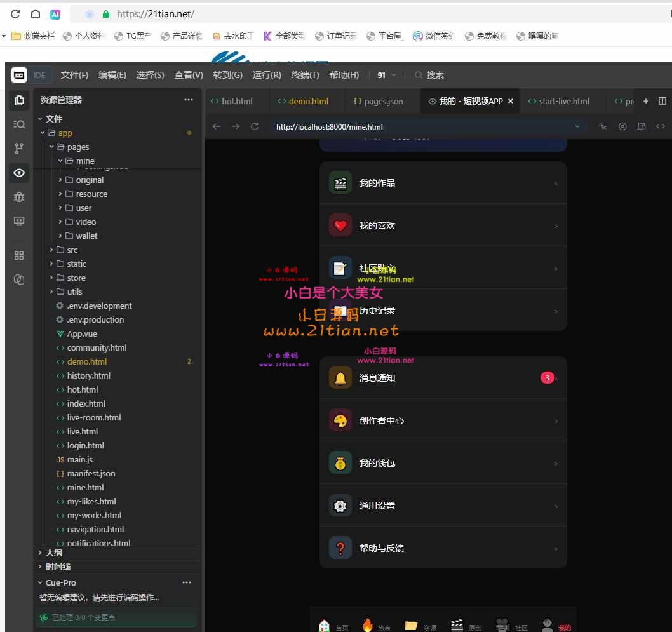Image resolution: width=672 pixels, height=632 pixels.
Task: Open the preview URL history dropdown
Action: (577, 126)
